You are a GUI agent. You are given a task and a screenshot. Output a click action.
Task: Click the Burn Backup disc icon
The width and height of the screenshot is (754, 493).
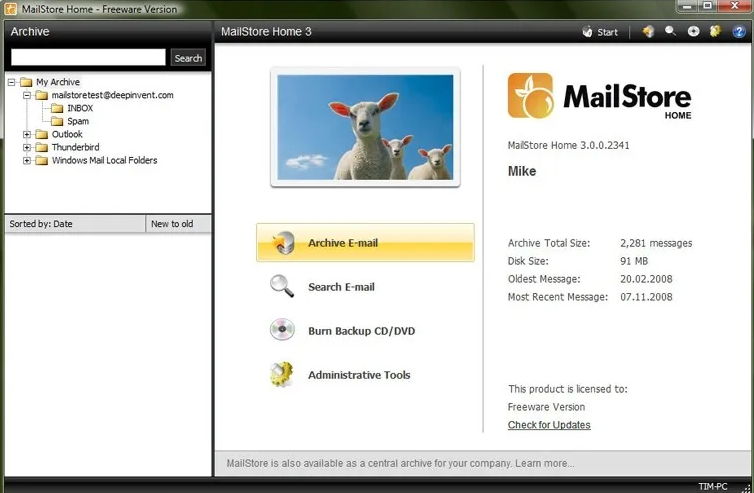pos(282,330)
